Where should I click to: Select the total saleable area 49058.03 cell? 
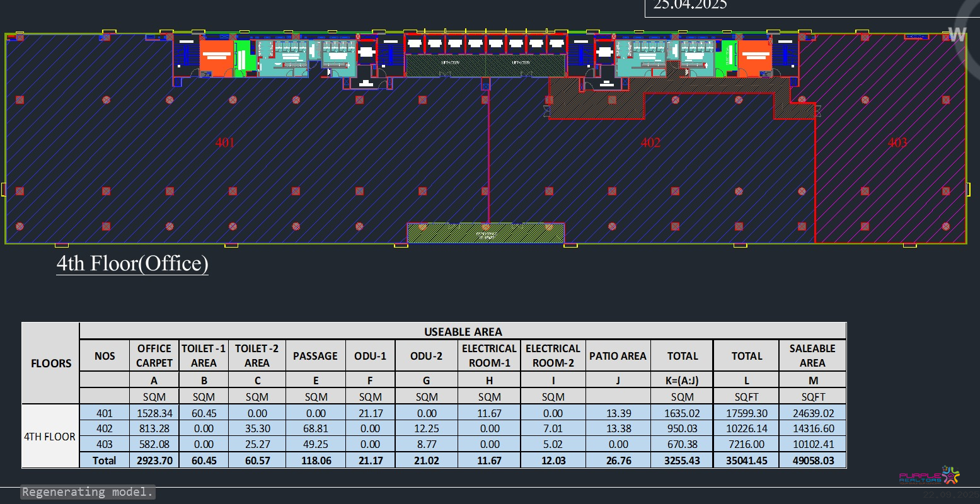[812, 461]
